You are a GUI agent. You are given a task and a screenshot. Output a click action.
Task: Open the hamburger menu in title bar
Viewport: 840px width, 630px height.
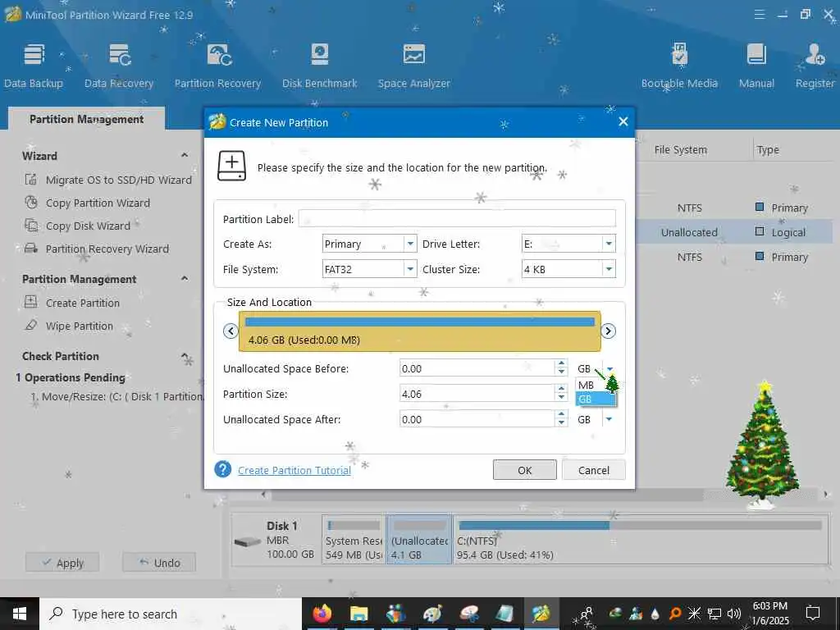pos(760,15)
